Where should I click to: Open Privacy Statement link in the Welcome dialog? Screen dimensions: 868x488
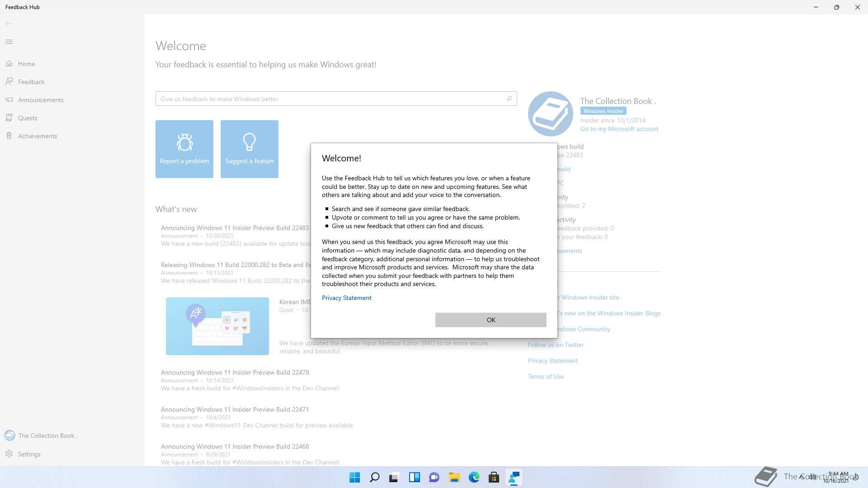(347, 298)
